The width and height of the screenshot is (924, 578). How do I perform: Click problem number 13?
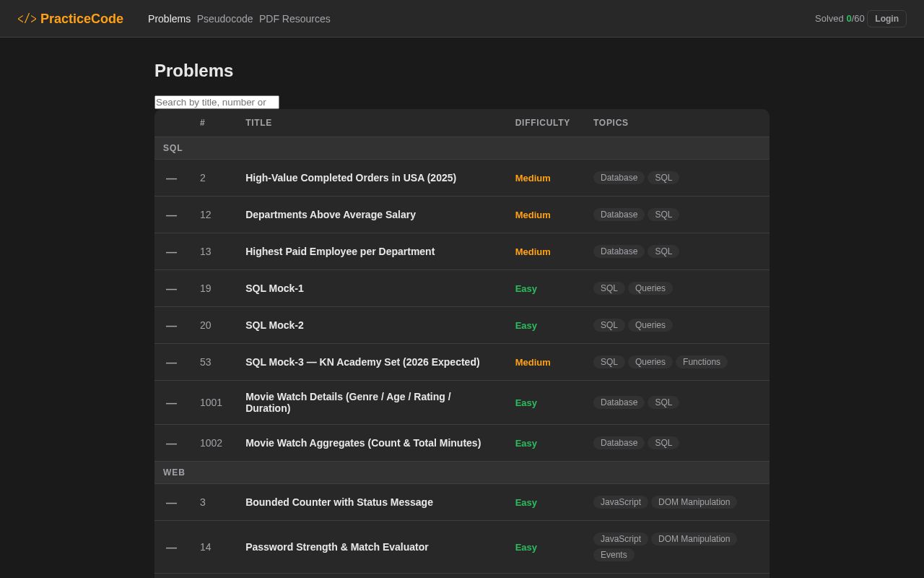[x=206, y=251]
